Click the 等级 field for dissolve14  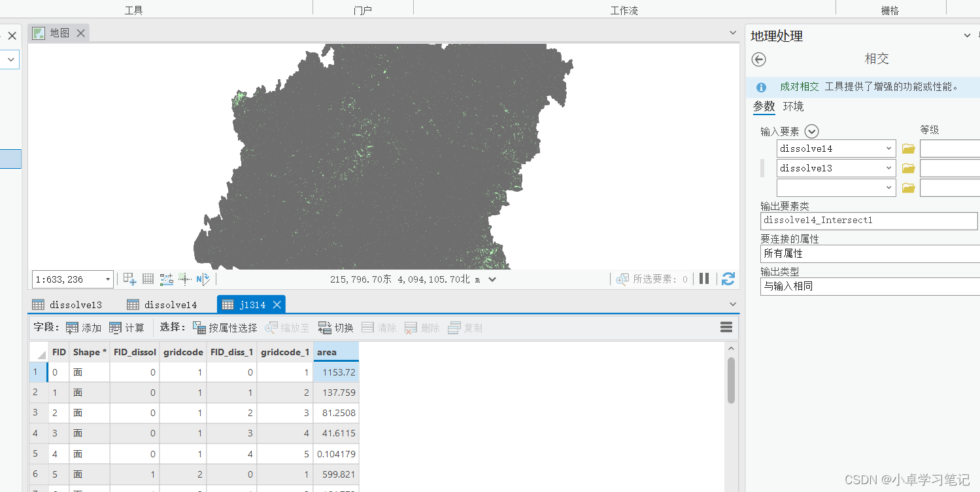click(950, 149)
